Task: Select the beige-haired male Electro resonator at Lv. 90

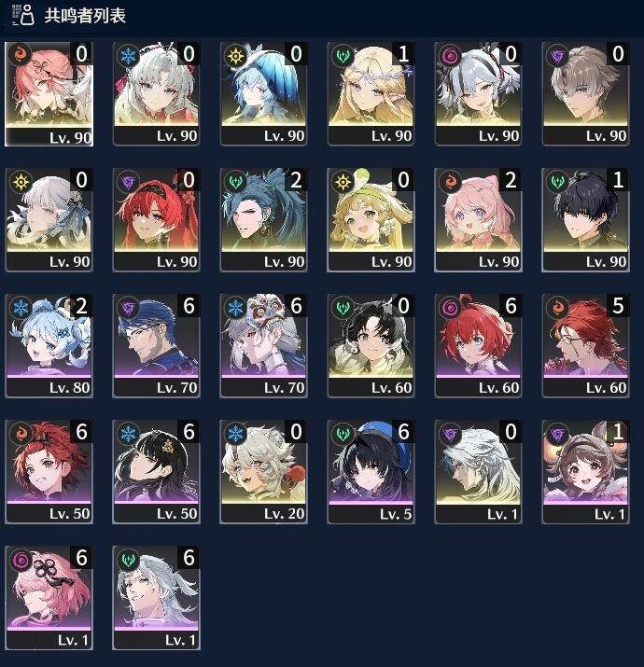Action: coord(586,93)
